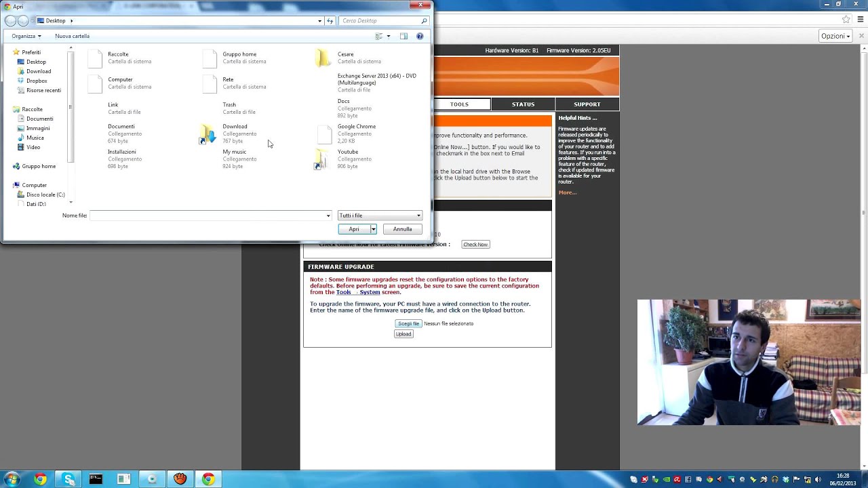Image resolution: width=868 pixels, height=488 pixels.
Task: Click the forward navigation arrow in the Apri dialog
Action: (24, 21)
